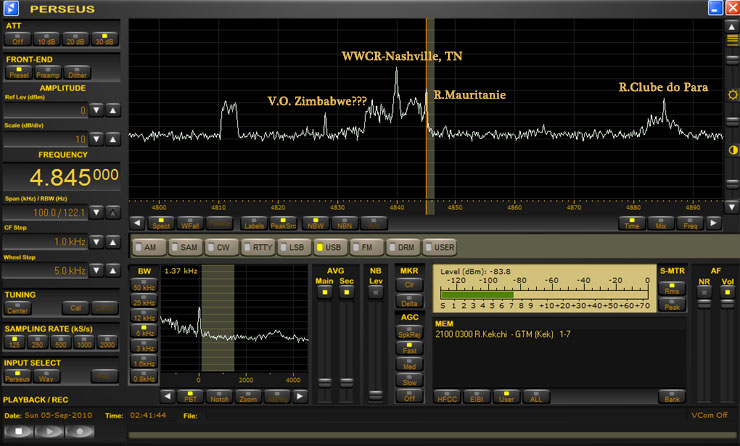Click the contrast half-circle icon
Viewport: 740px width, 446px height.
[732, 150]
